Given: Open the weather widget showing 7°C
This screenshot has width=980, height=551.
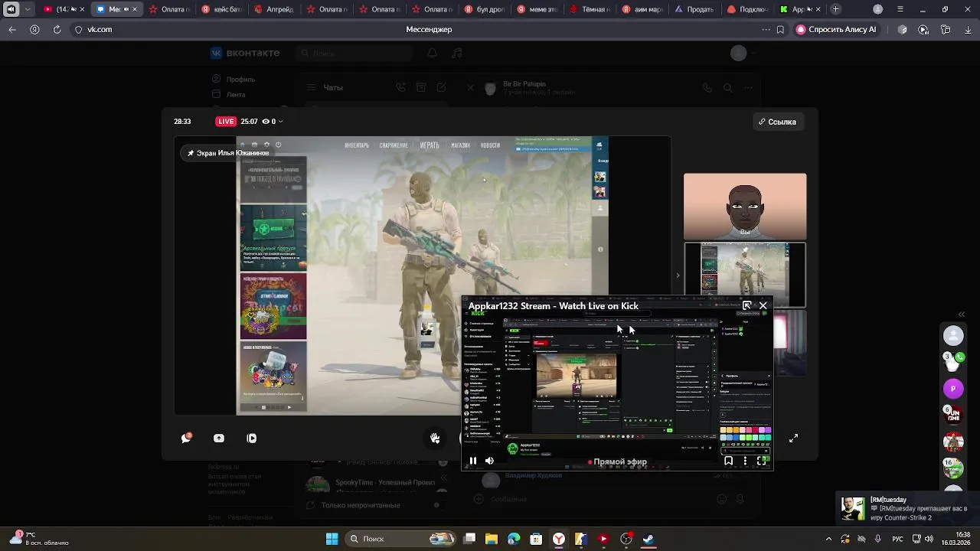Looking at the screenshot, I should (38, 538).
